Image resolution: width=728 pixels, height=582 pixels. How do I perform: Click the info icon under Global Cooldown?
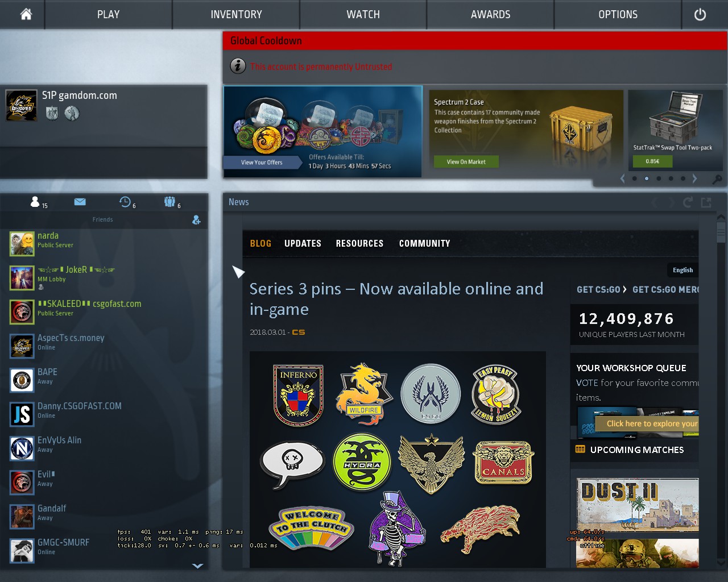point(238,66)
